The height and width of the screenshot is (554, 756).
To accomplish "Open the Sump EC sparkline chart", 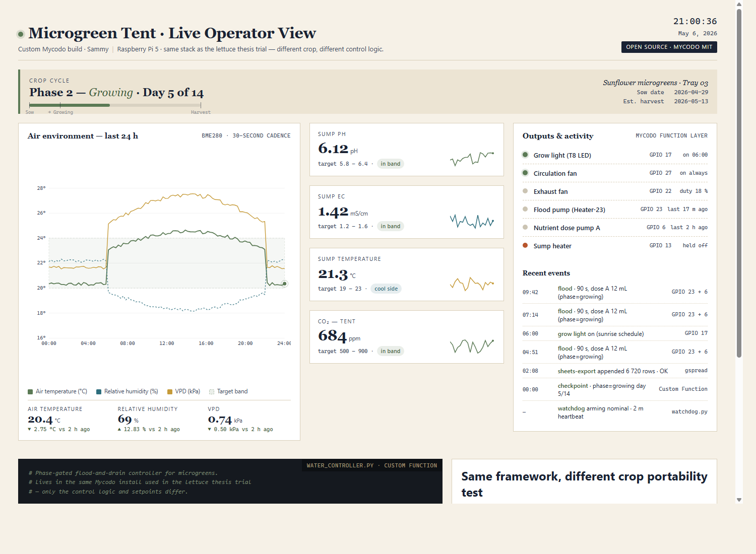I will click(472, 221).
